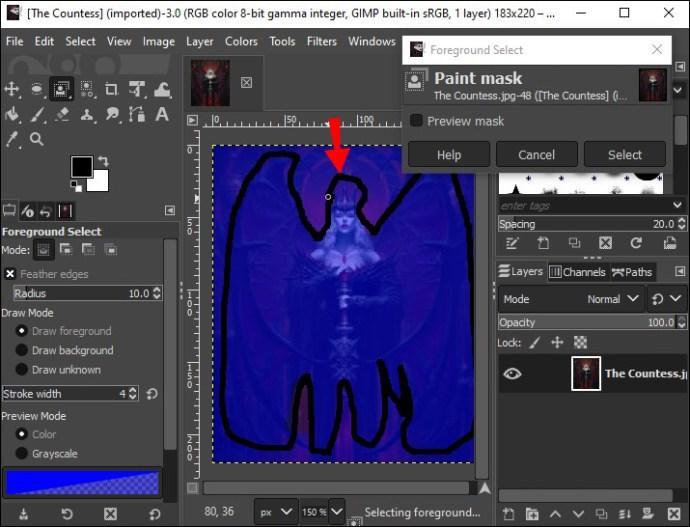Open tool options panel tab menu
The height and width of the screenshot is (527, 690).
point(170,210)
